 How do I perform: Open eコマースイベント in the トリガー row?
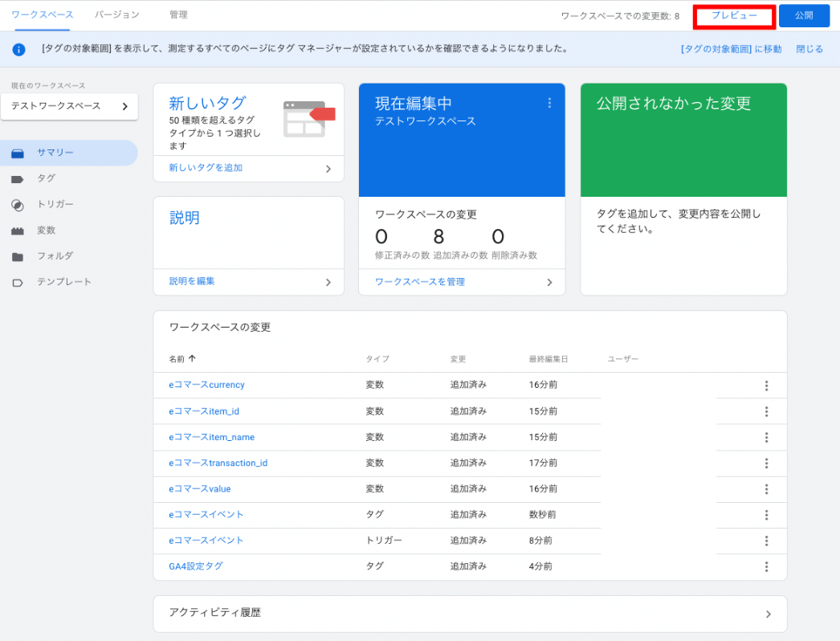pos(206,541)
